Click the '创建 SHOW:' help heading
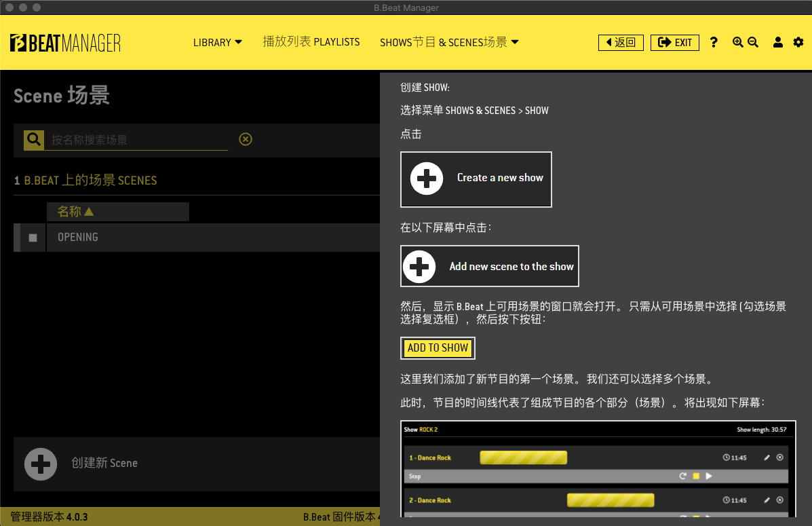The width and height of the screenshot is (812, 526). 425,88
